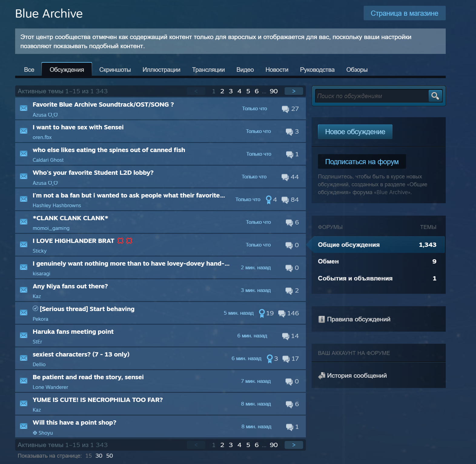
Task: Click author name 'Lone Wanderer'
Action: point(50,387)
